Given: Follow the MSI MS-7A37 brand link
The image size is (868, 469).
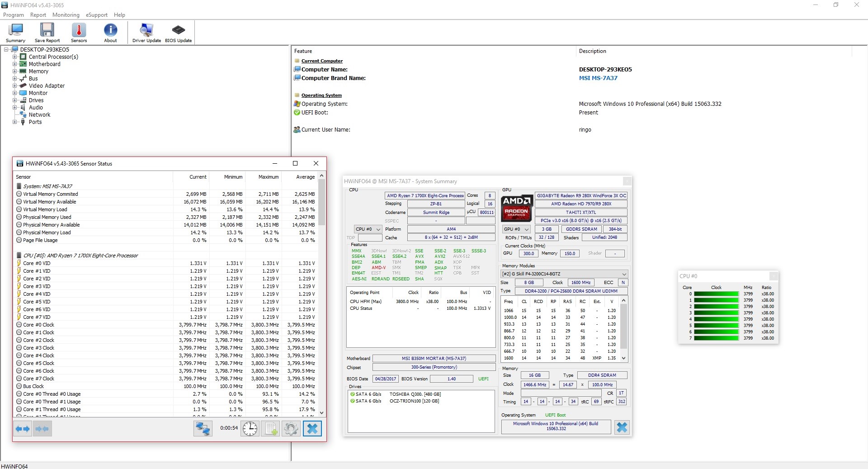Looking at the screenshot, I should click(x=598, y=78).
